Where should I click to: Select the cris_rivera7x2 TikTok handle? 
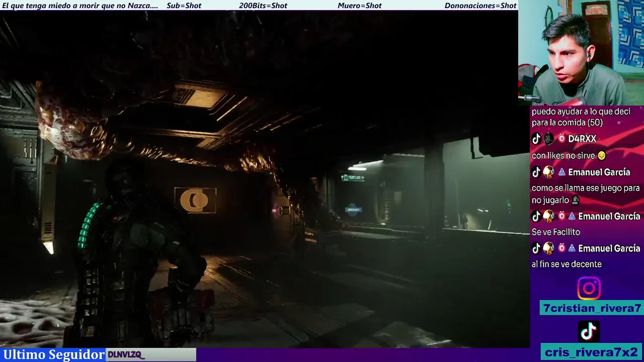[x=591, y=351]
